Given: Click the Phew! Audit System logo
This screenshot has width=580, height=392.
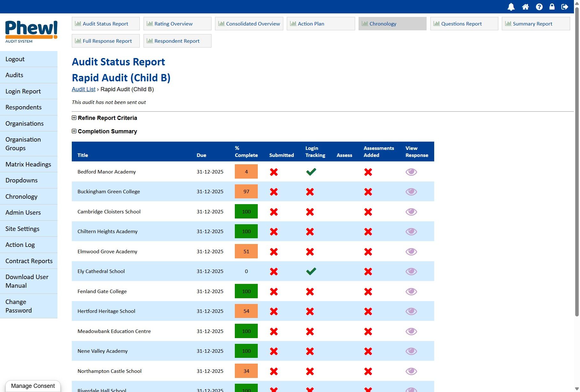Looking at the screenshot, I should point(31,32).
